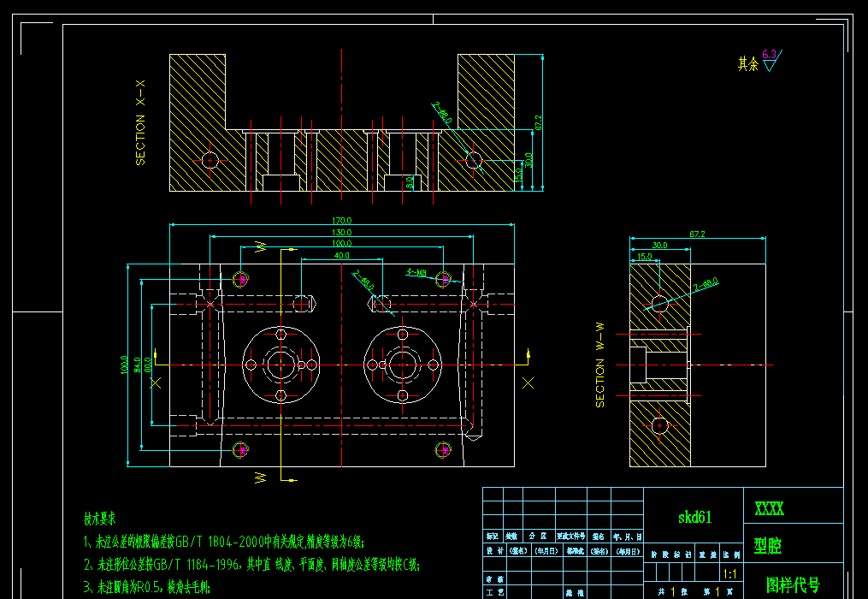The image size is (868, 599).
Task: Click the SECTION X-X view label
Action: tap(140, 122)
